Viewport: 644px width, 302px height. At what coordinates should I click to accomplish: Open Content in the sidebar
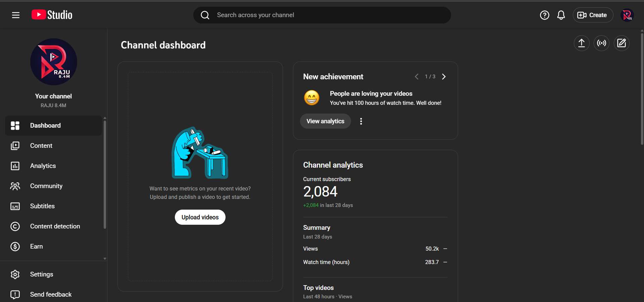tap(41, 145)
